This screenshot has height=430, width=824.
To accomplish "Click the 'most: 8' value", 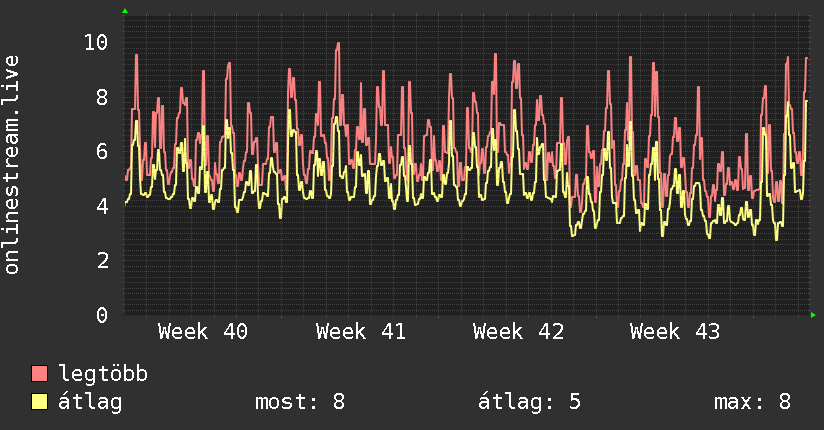I will tap(300, 402).
